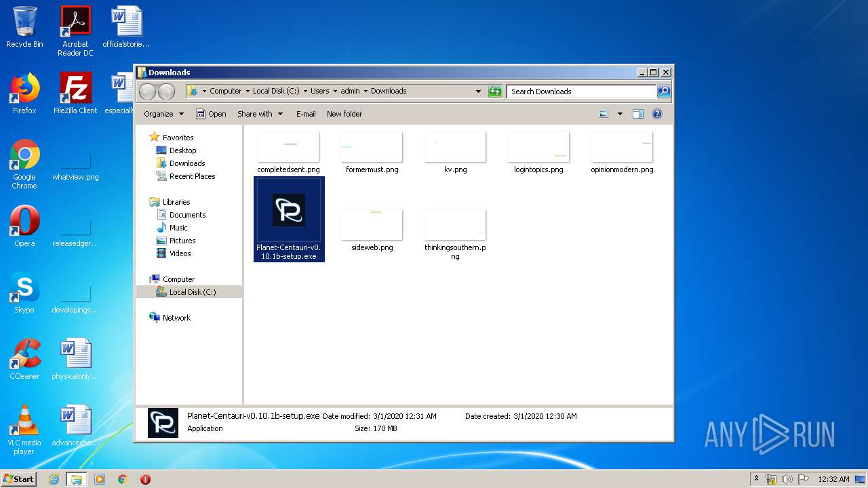Select the physicalonly Word document on desktop
Viewport: 868px width, 488px height.
[x=75, y=359]
